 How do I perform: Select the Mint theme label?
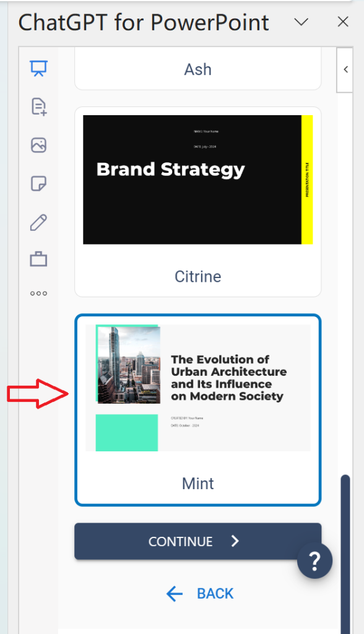click(x=197, y=484)
